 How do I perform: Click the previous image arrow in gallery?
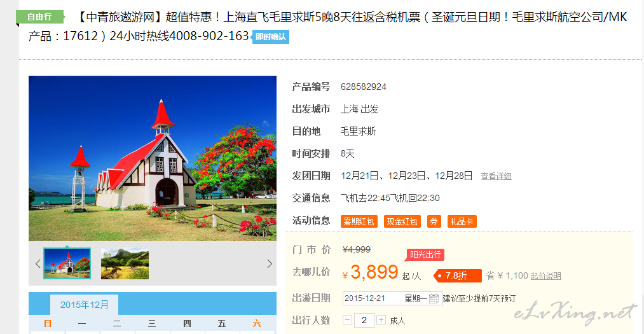38,264
